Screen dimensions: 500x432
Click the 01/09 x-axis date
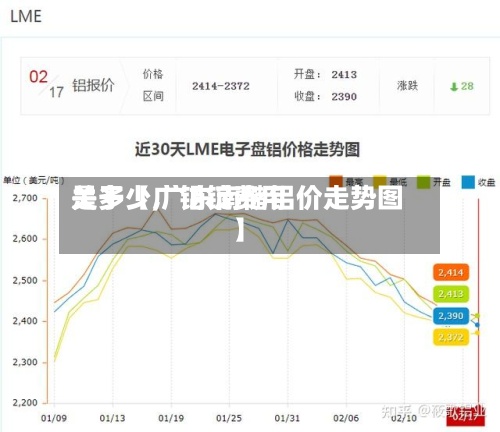point(54,418)
